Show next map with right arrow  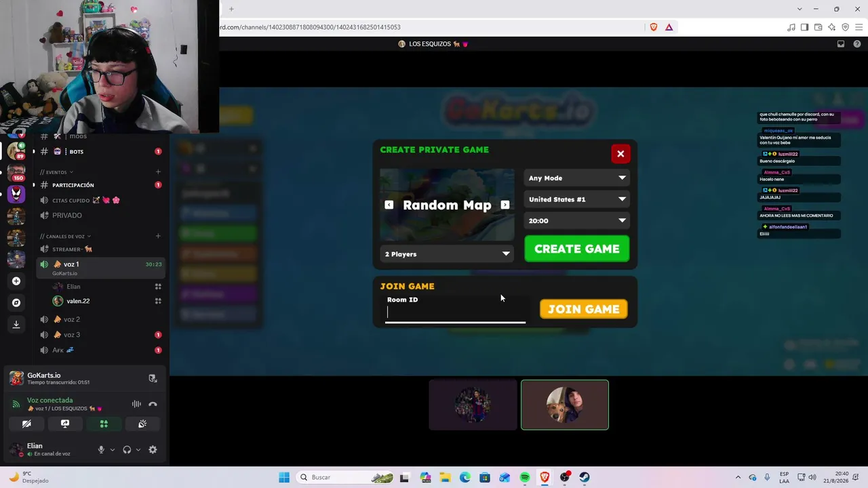[505, 205]
